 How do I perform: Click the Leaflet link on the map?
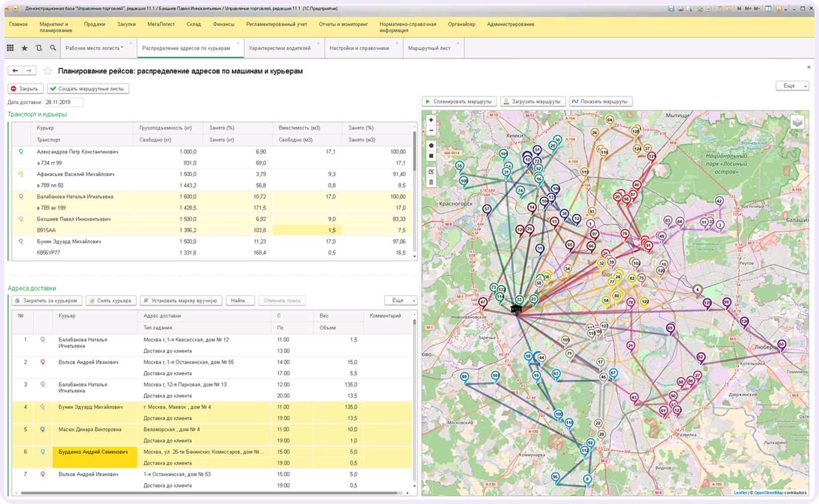click(740, 493)
